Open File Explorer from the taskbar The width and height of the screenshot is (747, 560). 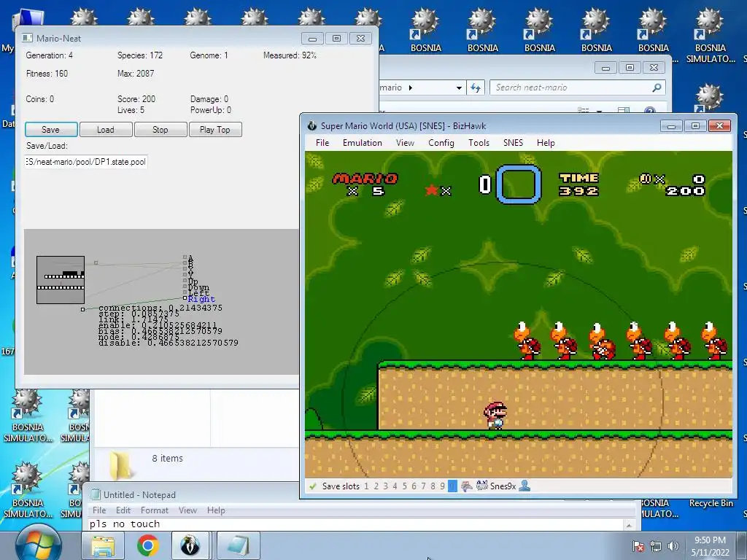[x=103, y=545]
